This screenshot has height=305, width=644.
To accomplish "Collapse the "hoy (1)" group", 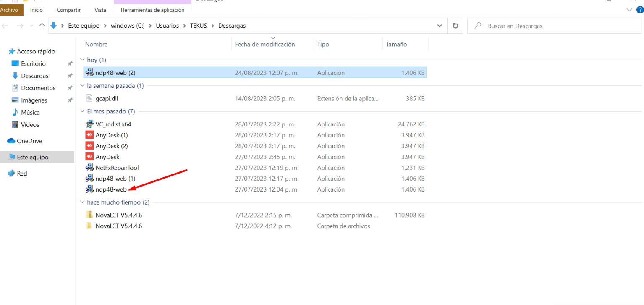I will [82, 60].
